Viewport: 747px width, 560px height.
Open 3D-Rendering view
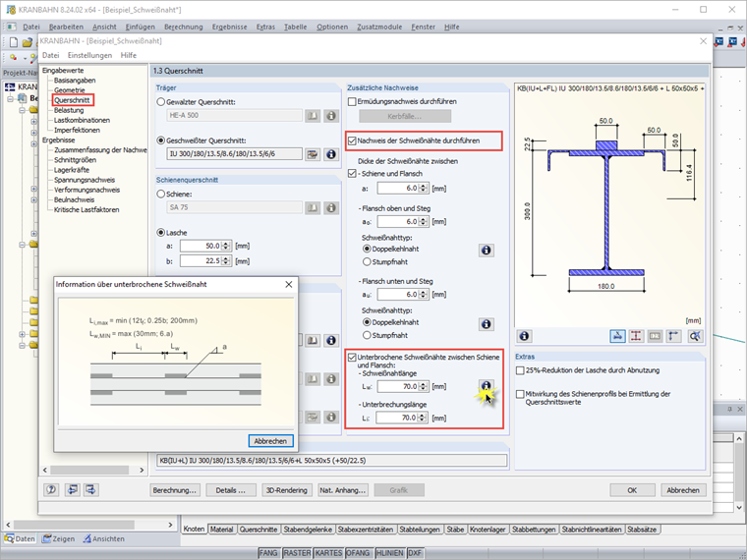(x=286, y=490)
